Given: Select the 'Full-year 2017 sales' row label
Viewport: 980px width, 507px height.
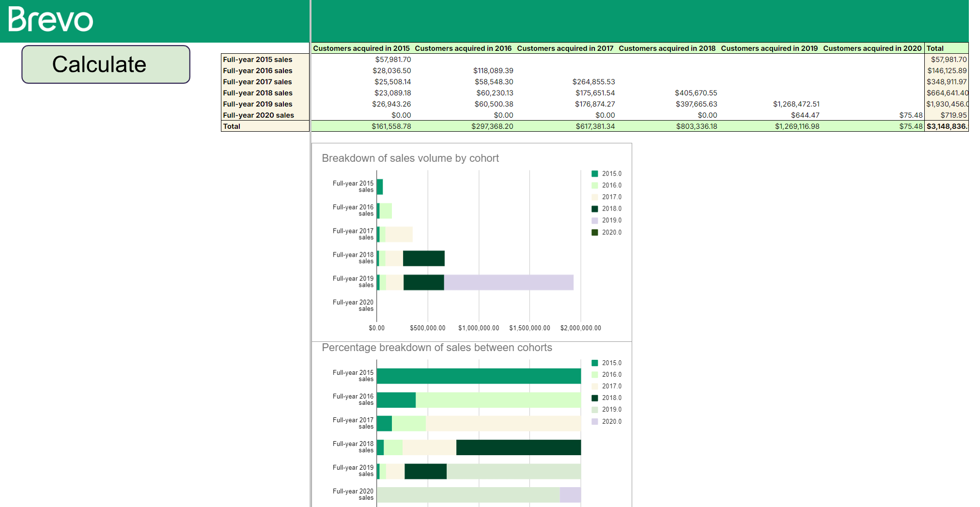Looking at the screenshot, I should 265,82.
